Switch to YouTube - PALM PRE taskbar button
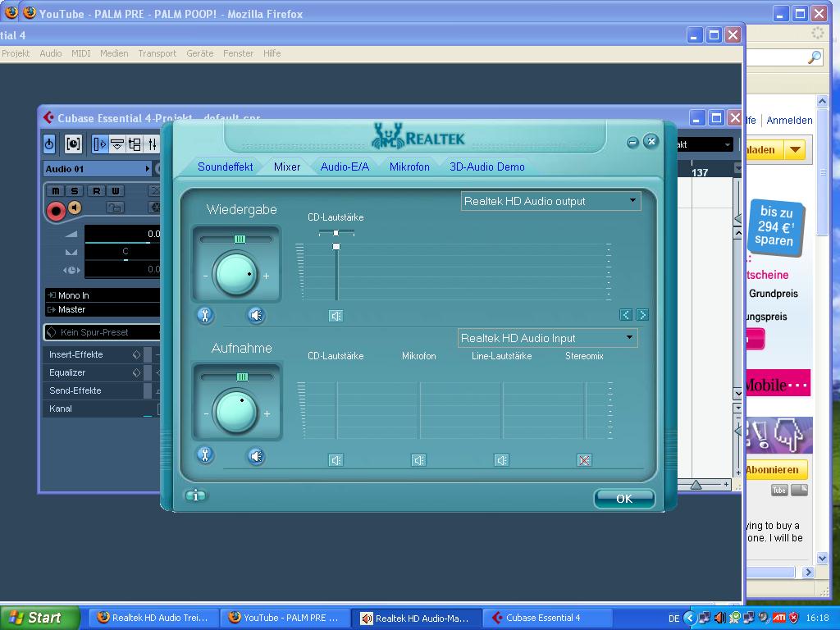This screenshot has height=630, width=840. click(286, 619)
